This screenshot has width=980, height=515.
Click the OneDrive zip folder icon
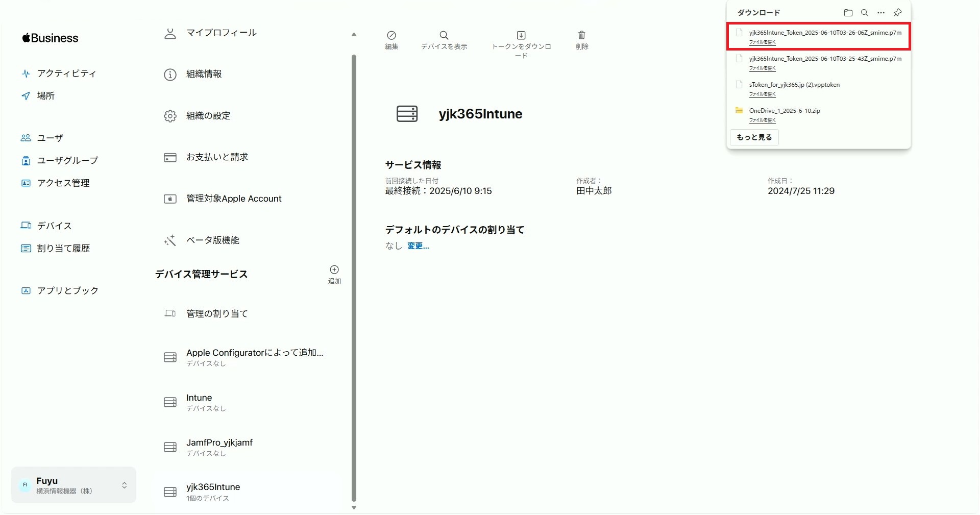pyautogui.click(x=739, y=110)
